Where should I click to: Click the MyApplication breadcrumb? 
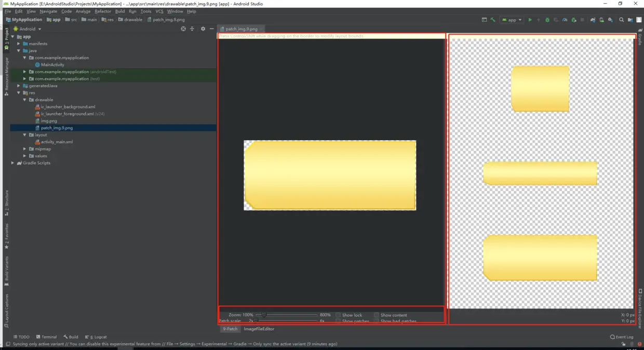pos(24,20)
